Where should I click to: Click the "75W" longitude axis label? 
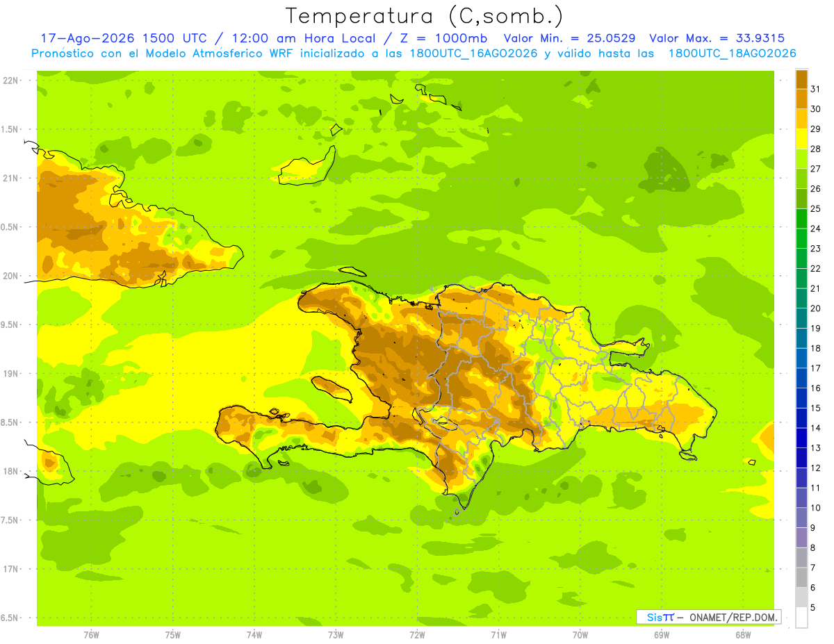tap(173, 635)
